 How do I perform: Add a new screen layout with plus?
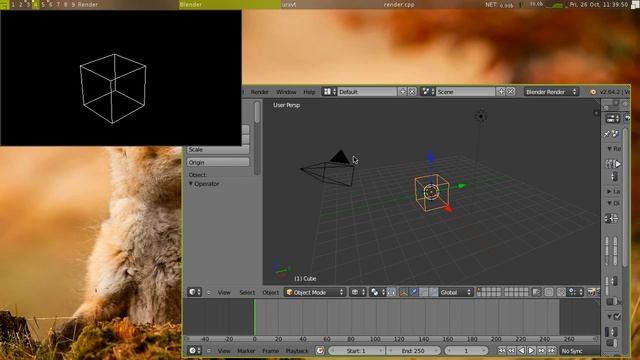click(x=403, y=92)
